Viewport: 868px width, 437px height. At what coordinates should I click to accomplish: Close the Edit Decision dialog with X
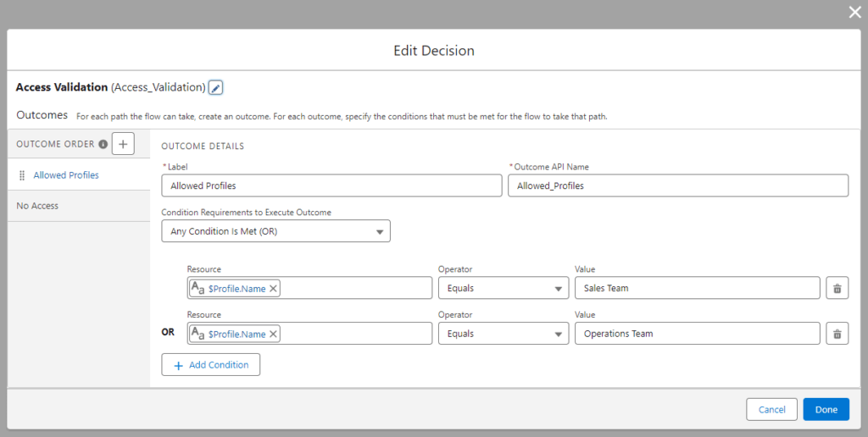coord(854,12)
